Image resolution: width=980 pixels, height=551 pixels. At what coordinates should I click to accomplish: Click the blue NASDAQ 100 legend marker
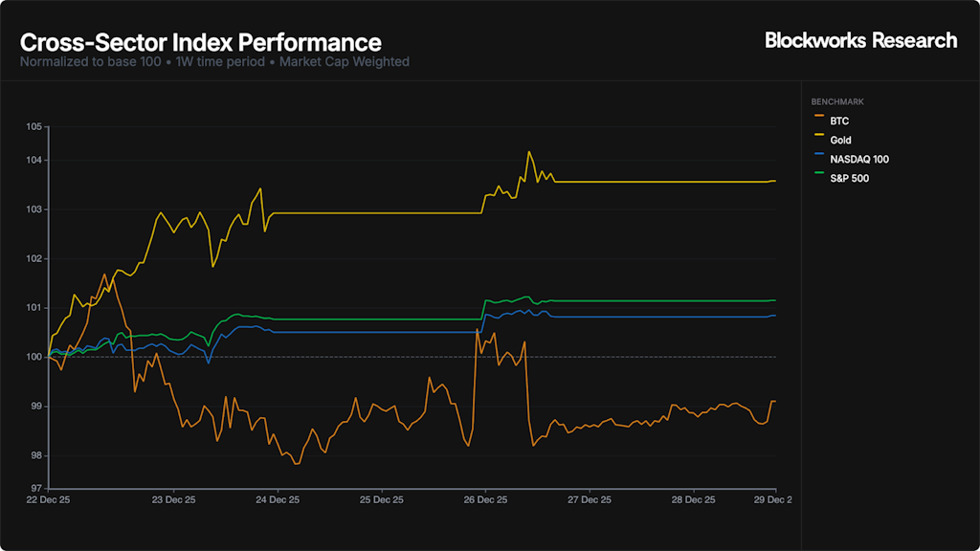(x=817, y=160)
